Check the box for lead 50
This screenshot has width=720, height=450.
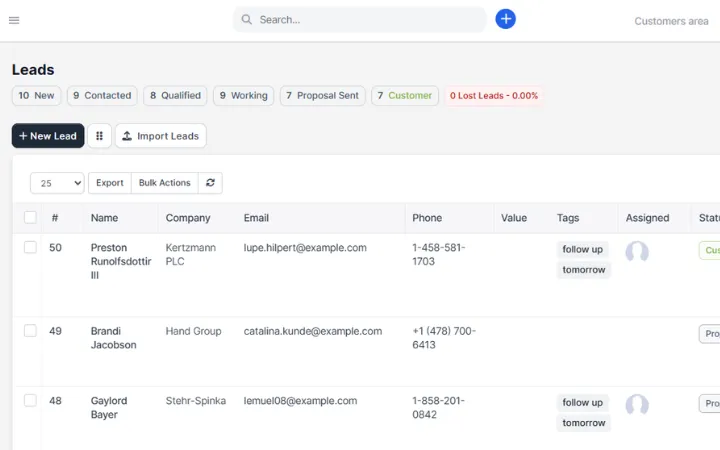click(x=30, y=247)
